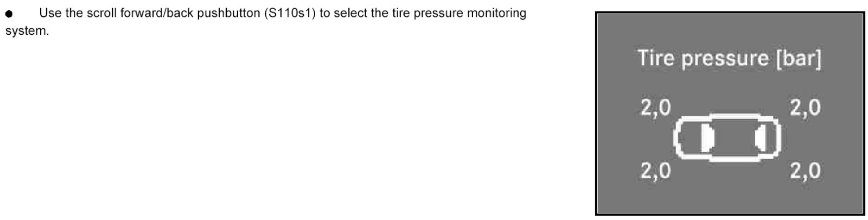This screenshot has width=868, height=220.
Task: Select the upper-left 2,0 tire pressure value
Action: click(655, 108)
